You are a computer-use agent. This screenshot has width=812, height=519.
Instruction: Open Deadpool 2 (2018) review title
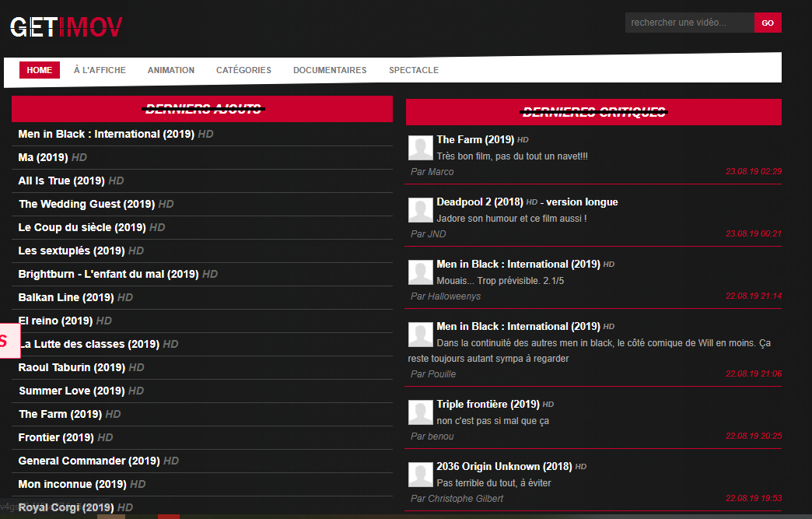(480, 202)
